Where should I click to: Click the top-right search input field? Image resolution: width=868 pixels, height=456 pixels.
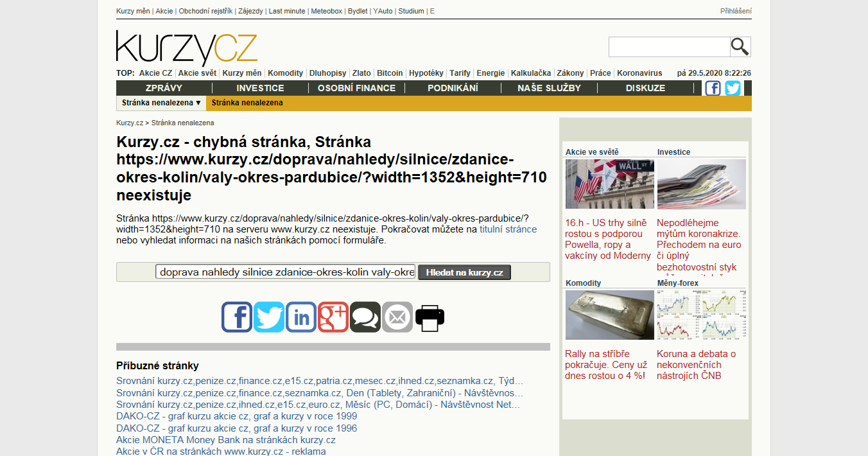coord(669,47)
